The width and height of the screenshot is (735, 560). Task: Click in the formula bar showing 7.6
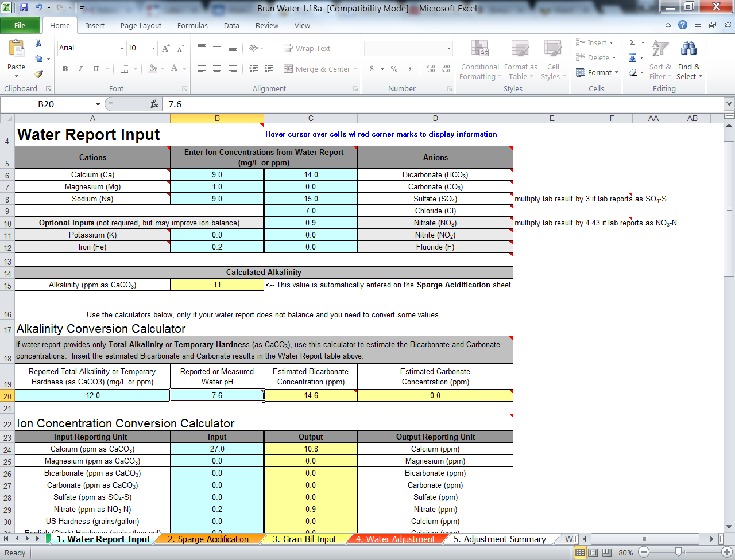[x=443, y=104]
